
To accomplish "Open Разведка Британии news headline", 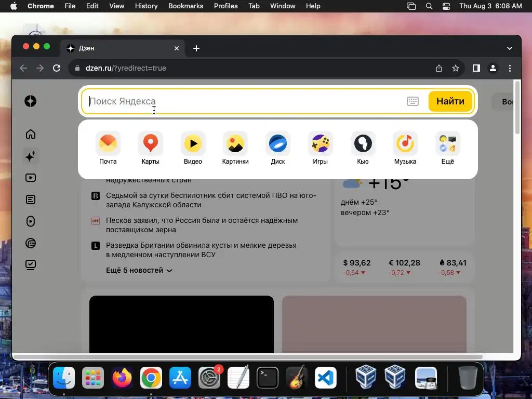I will coord(201,250).
